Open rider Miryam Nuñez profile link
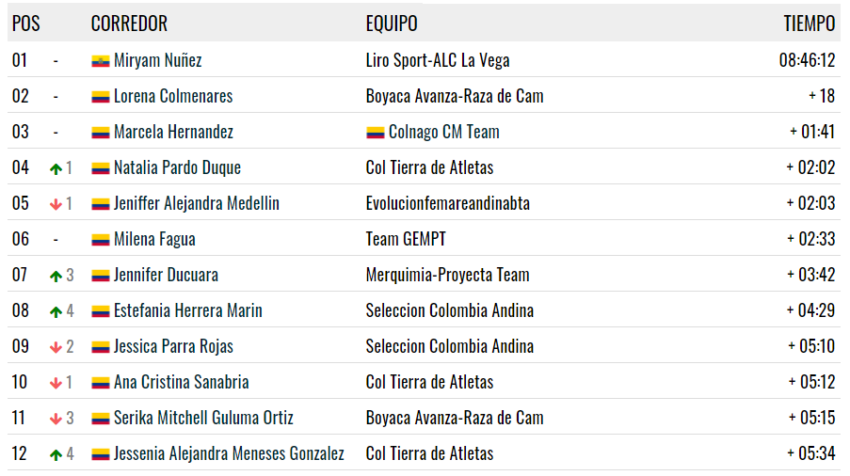The image size is (850, 476). [x=158, y=60]
